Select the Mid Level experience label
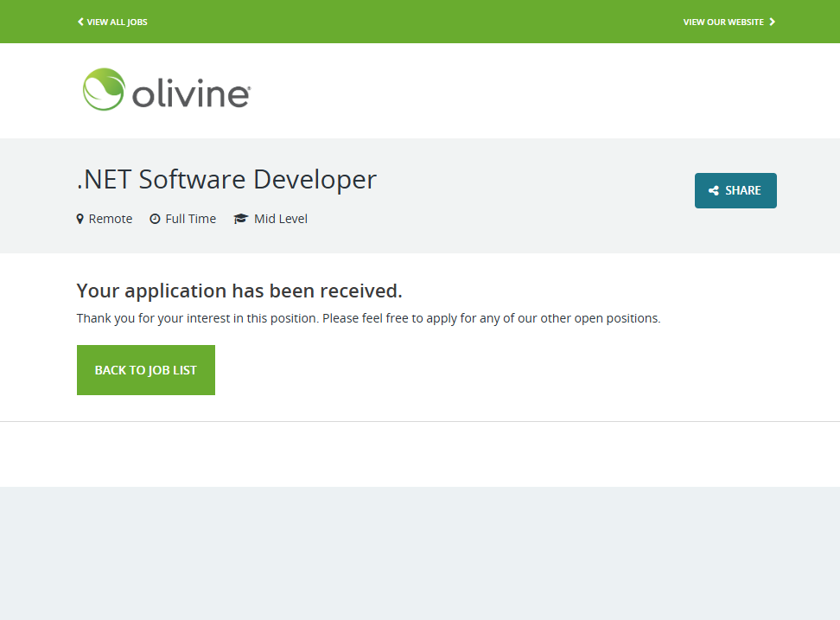The image size is (840, 620). pos(281,219)
